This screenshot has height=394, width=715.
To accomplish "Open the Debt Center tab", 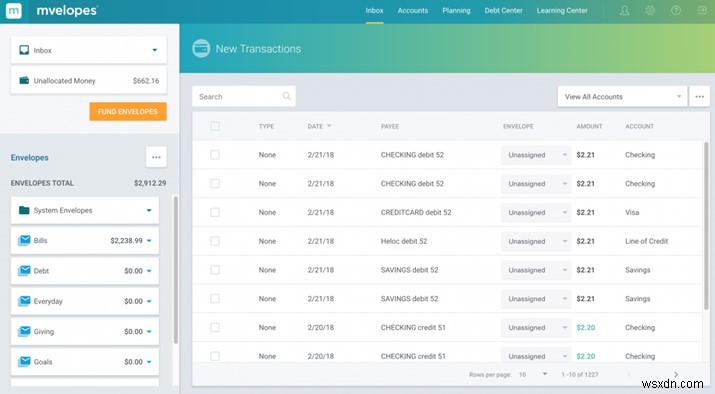I will (x=503, y=10).
